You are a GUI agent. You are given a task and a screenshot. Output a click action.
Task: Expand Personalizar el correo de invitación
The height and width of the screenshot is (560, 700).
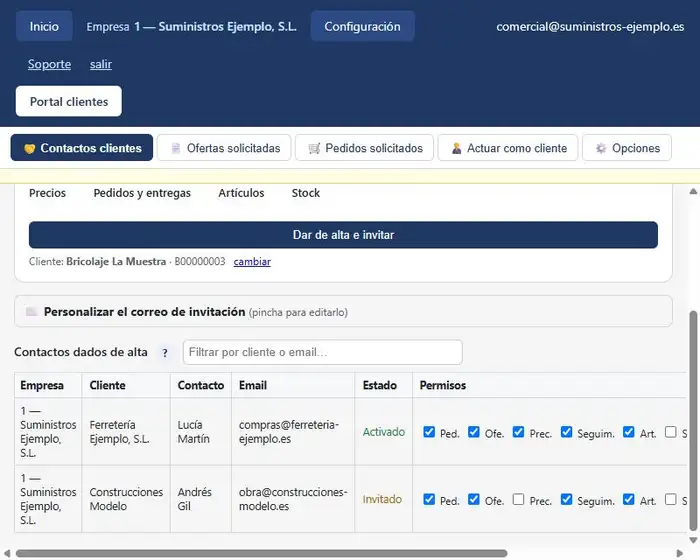pyautogui.click(x=343, y=311)
